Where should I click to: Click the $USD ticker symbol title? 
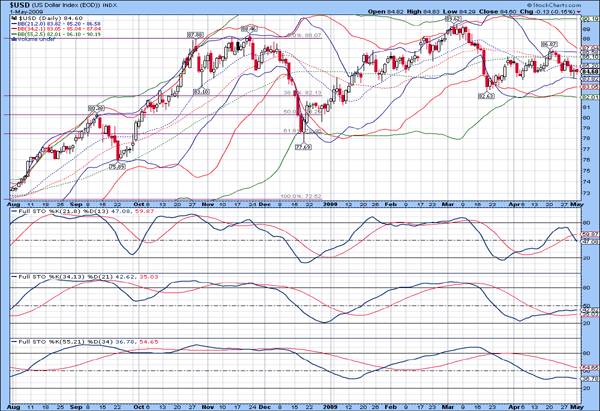[14, 5]
